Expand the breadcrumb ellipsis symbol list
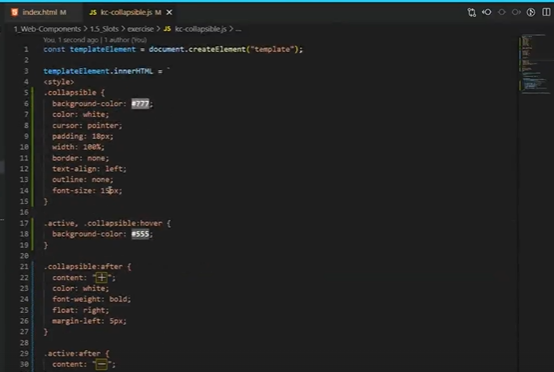The width and height of the screenshot is (554, 372). tap(238, 29)
